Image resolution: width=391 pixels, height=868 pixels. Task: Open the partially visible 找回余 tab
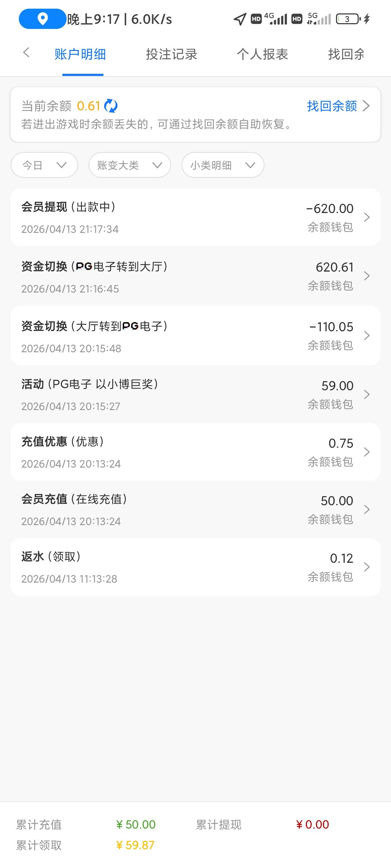tap(346, 54)
